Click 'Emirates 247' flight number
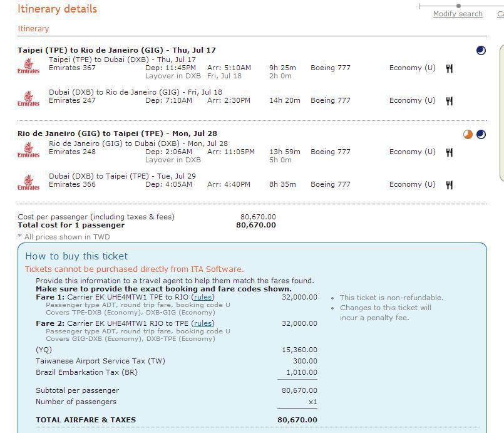The image size is (504, 433). [73, 100]
